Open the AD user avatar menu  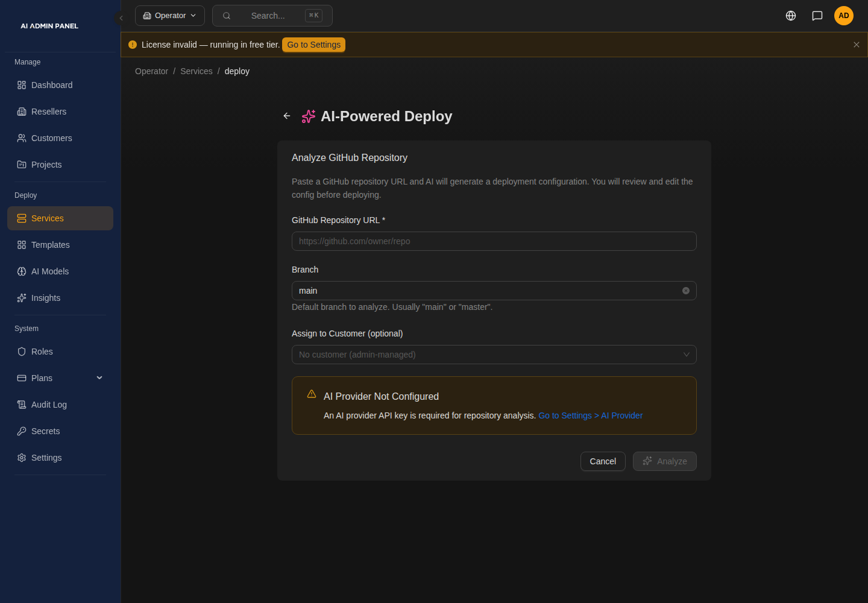click(844, 16)
